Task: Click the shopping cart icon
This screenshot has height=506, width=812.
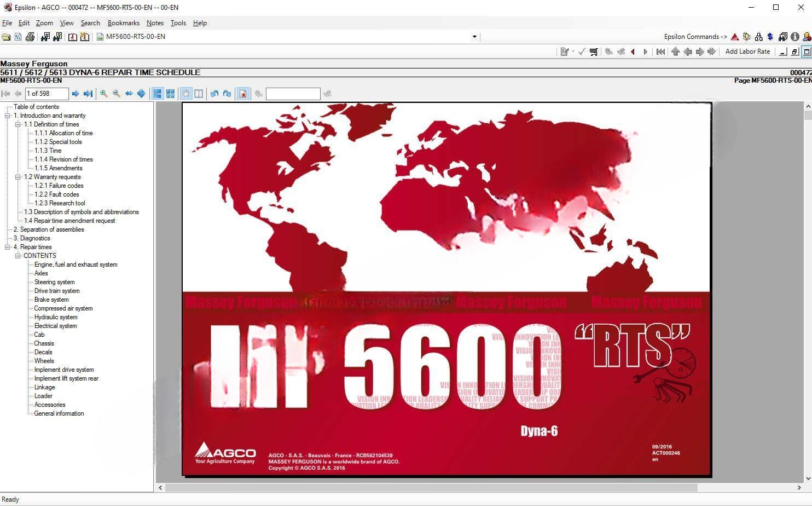Action: (594, 51)
